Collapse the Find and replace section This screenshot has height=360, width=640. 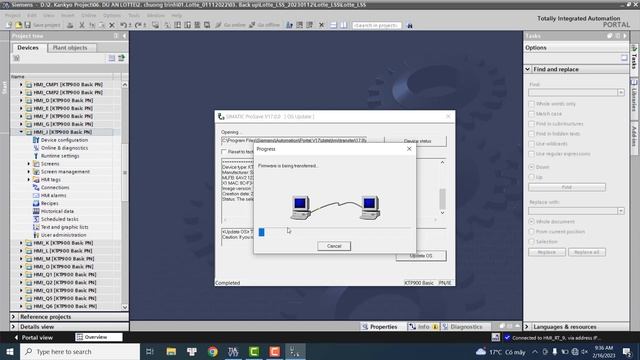coord(528,69)
